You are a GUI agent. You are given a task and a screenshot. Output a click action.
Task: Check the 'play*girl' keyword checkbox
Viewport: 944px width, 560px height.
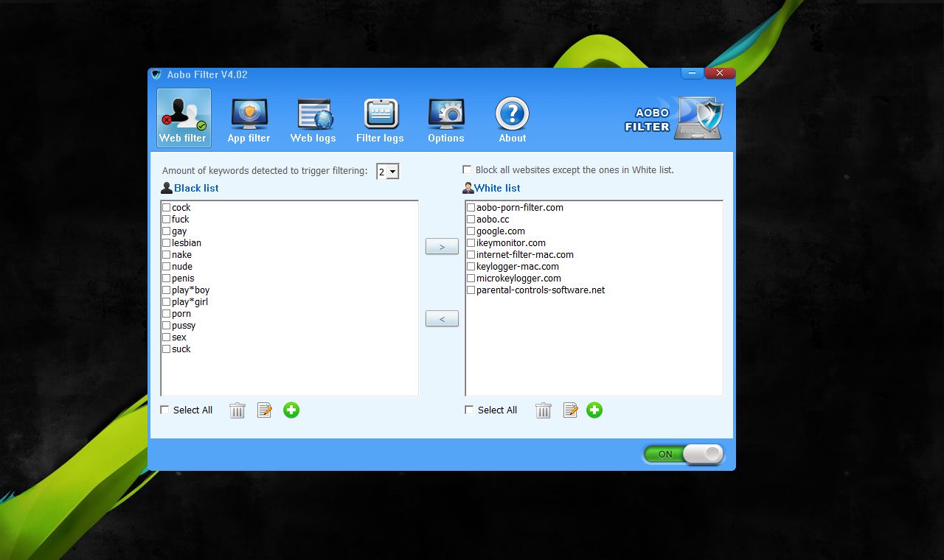(x=167, y=302)
